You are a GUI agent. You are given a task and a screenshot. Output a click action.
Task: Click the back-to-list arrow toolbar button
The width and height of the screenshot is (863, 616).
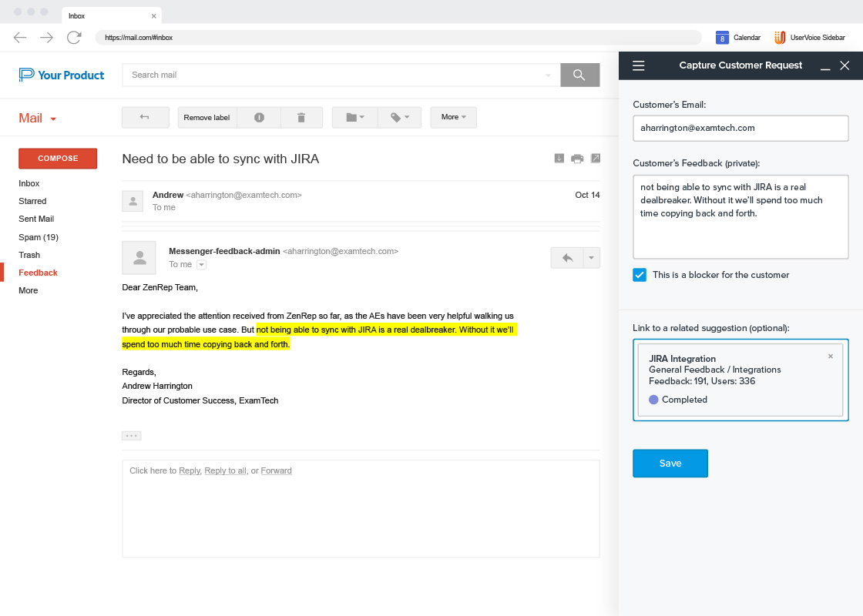145,117
